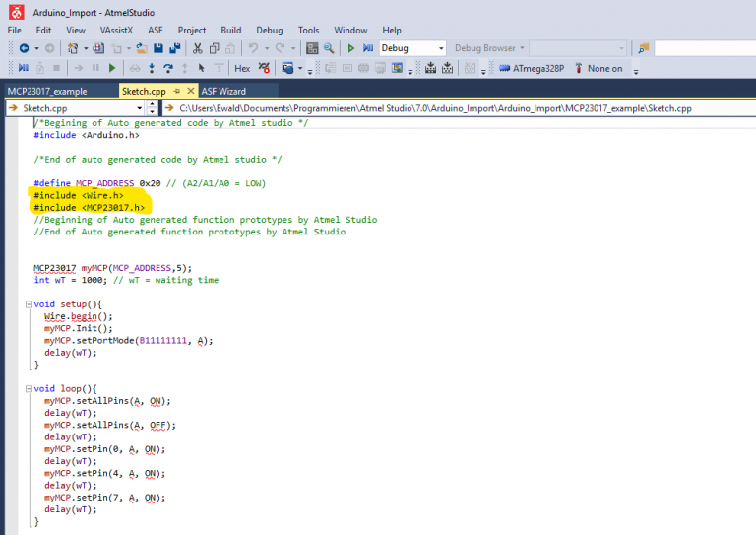Click the Save All toolbar icon
The width and height of the screenshot is (756, 535).
175,48
